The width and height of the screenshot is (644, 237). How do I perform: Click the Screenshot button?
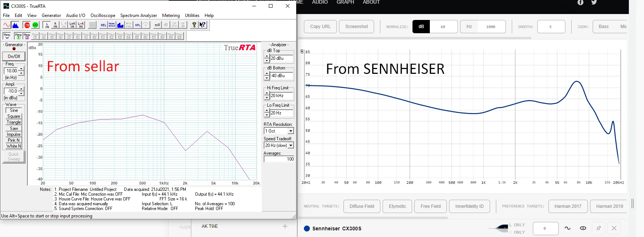tap(357, 27)
